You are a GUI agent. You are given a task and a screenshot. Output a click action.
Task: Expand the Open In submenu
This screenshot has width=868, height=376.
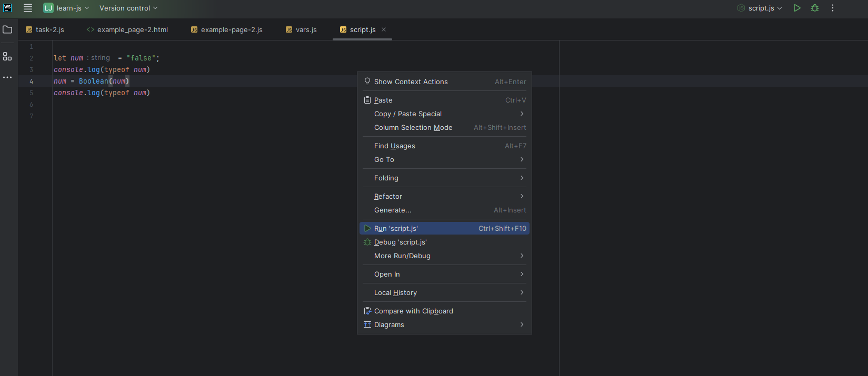point(445,274)
